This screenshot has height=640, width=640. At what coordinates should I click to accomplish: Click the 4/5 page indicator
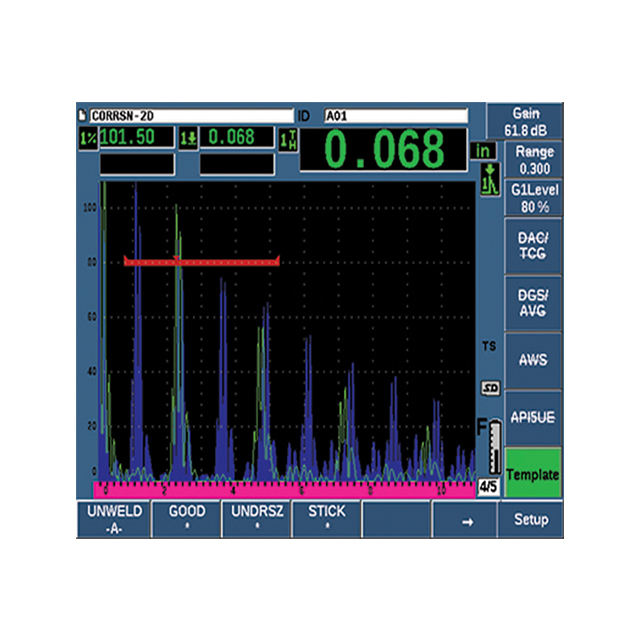pyautogui.click(x=488, y=486)
